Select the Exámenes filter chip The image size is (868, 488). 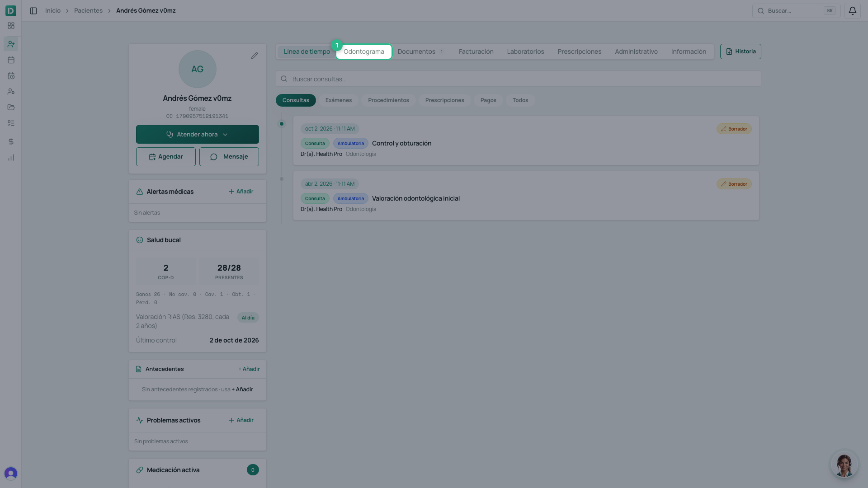tap(338, 100)
